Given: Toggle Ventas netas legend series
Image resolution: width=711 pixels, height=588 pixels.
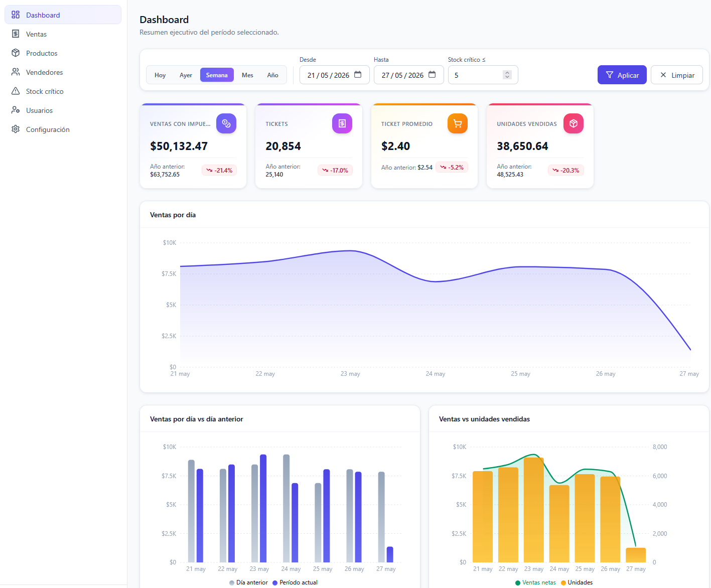Looking at the screenshot, I should 535,582.
